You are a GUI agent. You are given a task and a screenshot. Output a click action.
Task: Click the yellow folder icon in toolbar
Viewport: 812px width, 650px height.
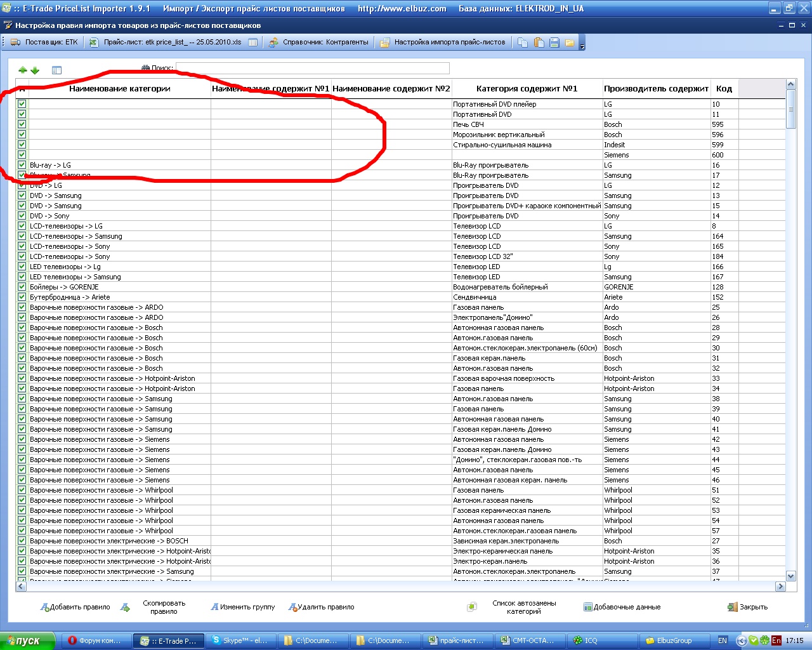tap(570, 43)
